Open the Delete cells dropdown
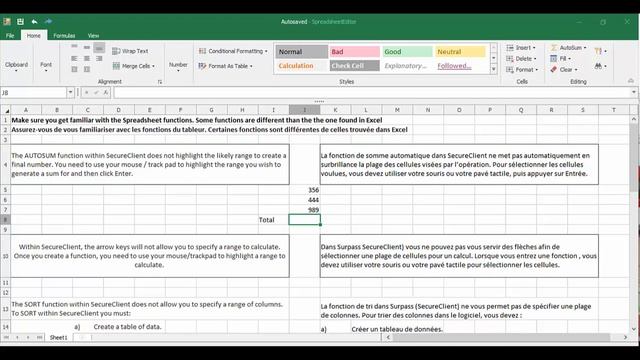Screen dimensions: 640x360 pos(521,59)
